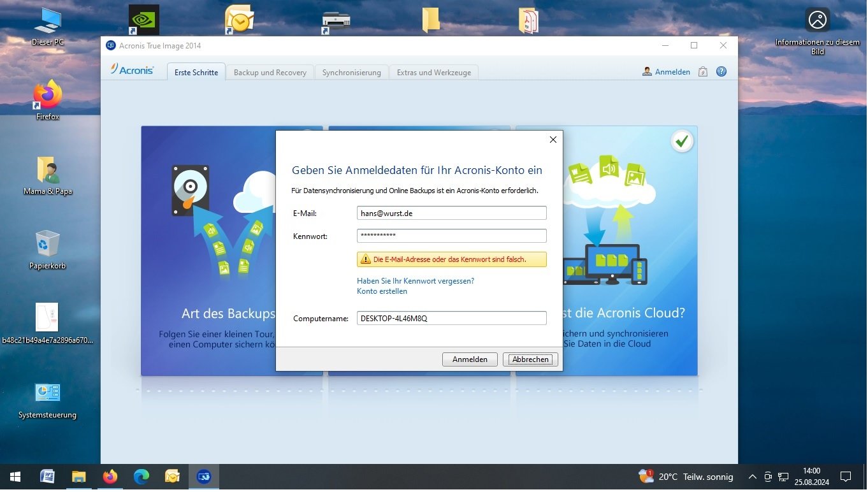
Task: Click the Informationen zu diesem Bild icon
Action: 817,20
